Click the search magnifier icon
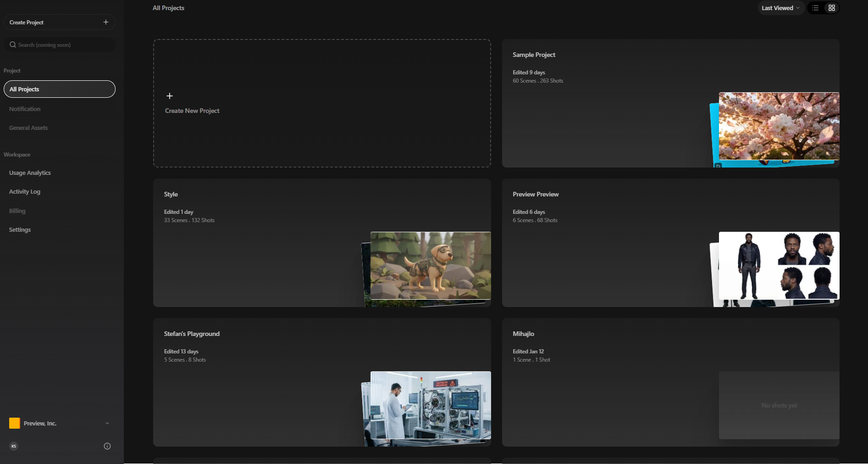Image resolution: width=868 pixels, height=464 pixels. tap(13, 45)
